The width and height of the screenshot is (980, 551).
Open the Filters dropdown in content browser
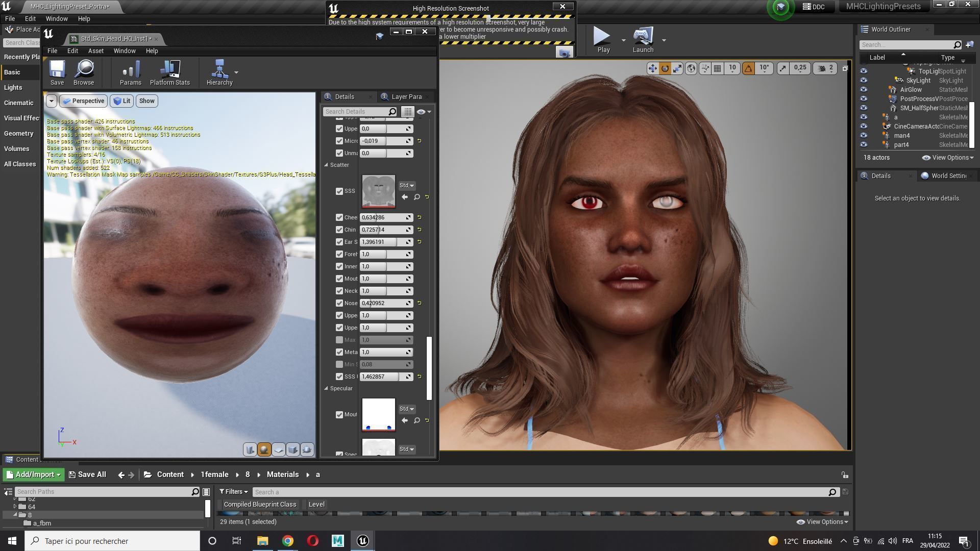tap(234, 492)
